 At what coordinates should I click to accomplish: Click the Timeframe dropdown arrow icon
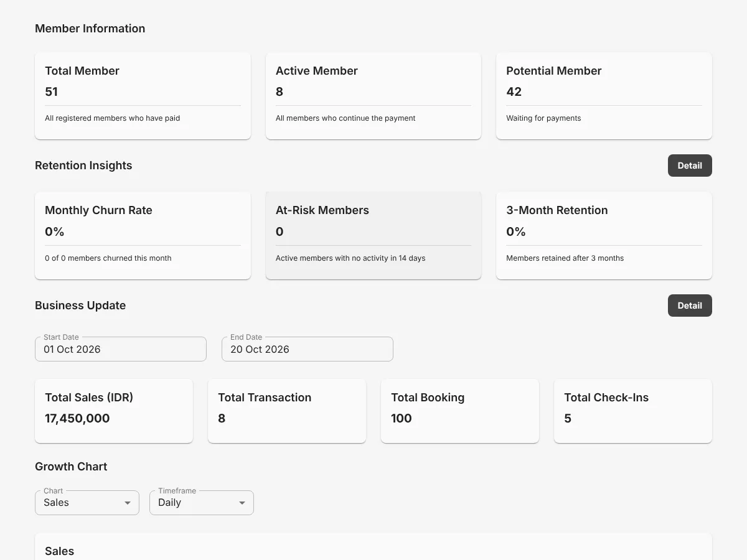point(242,503)
